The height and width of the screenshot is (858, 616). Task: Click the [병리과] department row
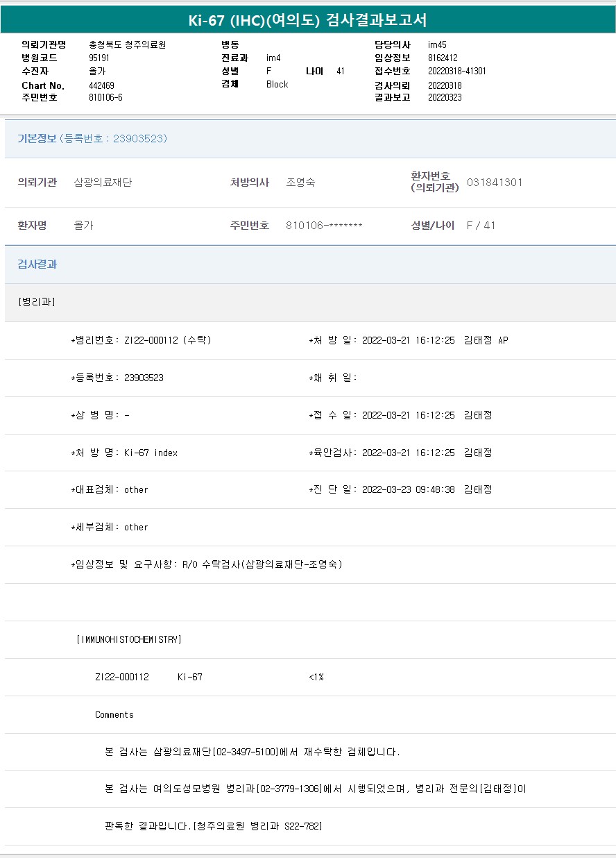click(x=37, y=302)
